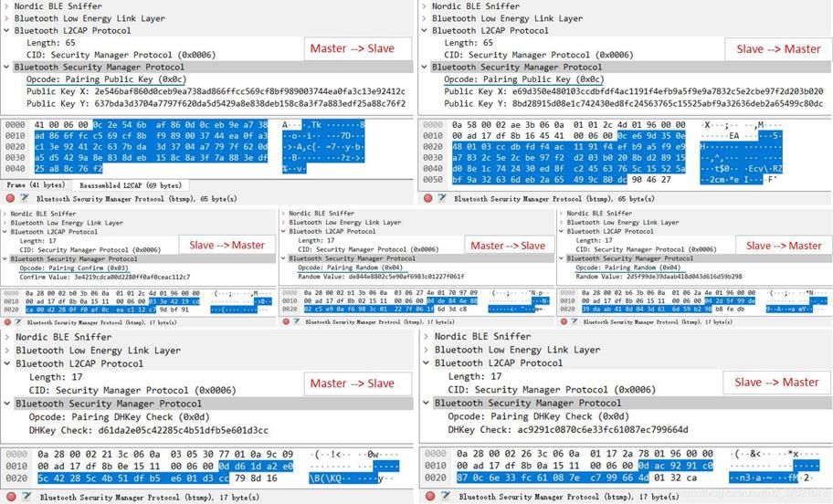Click trailing bytes '79 8d 16' in d61da2e0 hex dump
Image resolution: width=833 pixels, height=504 pixels.
(257, 478)
